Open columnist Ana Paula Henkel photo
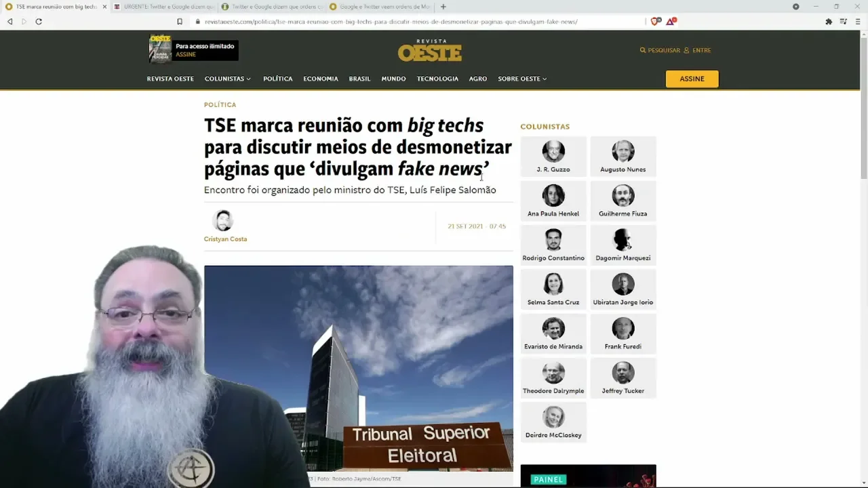The image size is (868, 488). click(x=553, y=195)
